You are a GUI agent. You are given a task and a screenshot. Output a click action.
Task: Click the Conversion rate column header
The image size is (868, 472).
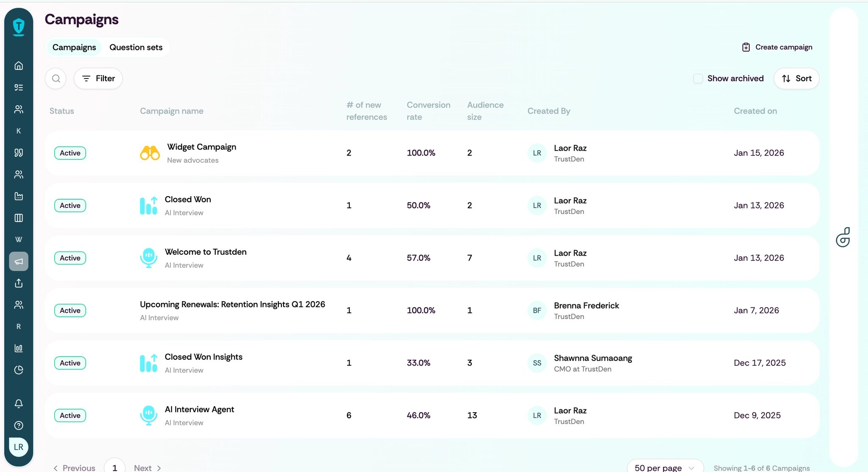(x=428, y=111)
